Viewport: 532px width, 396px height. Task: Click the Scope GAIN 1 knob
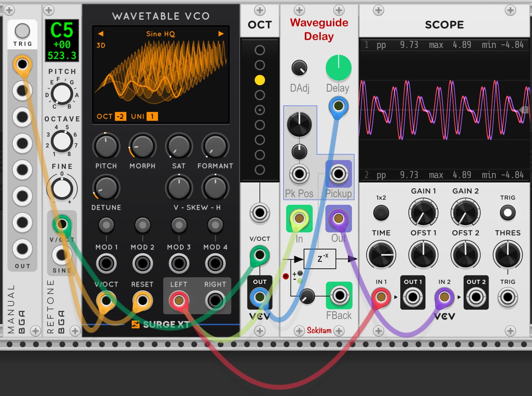[x=423, y=213]
